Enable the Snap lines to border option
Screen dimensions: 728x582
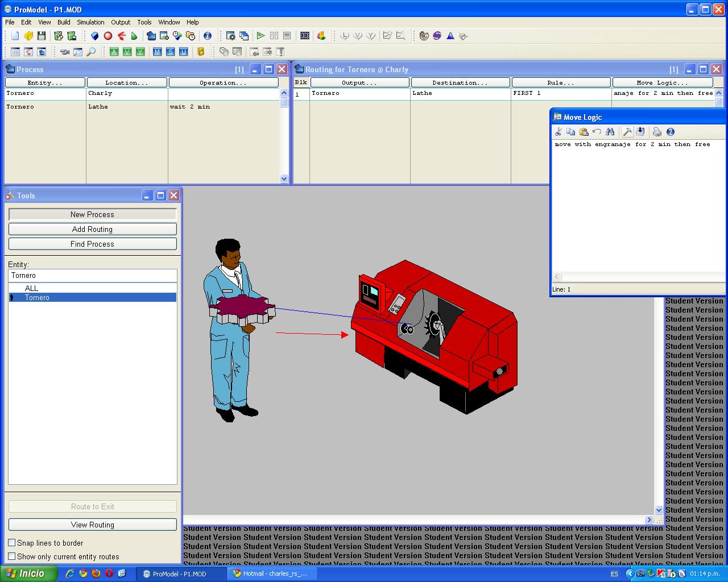(x=11, y=543)
